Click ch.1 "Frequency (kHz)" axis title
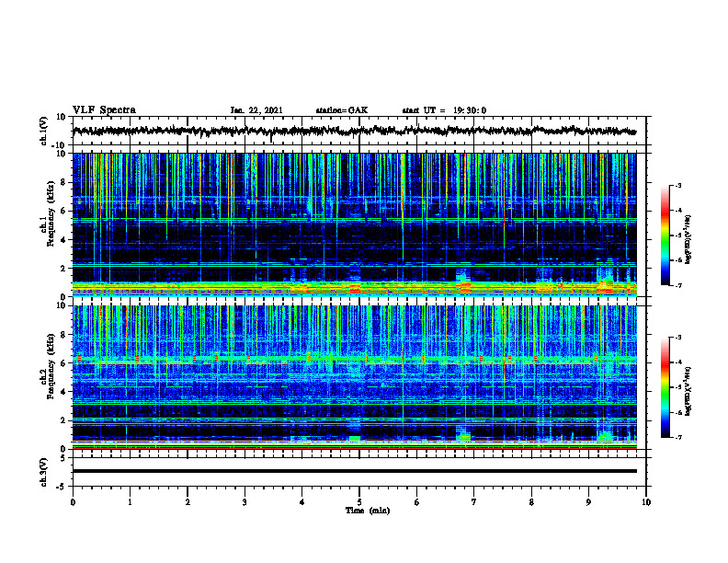728x563 pixels. (x=51, y=213)
